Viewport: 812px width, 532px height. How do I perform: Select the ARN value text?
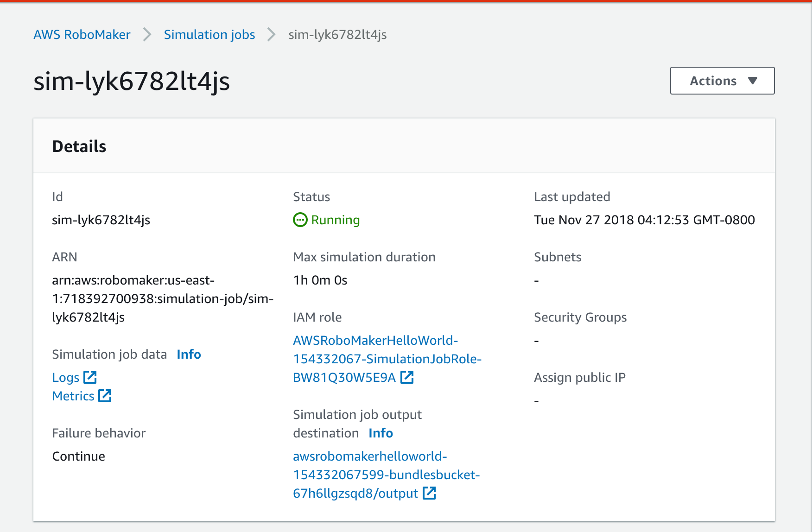click(x=163, y=299)
